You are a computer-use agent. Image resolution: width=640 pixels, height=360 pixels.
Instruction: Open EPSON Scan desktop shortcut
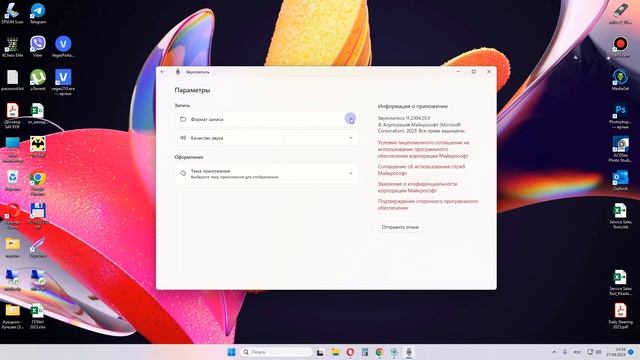click(x=12, y=13)
